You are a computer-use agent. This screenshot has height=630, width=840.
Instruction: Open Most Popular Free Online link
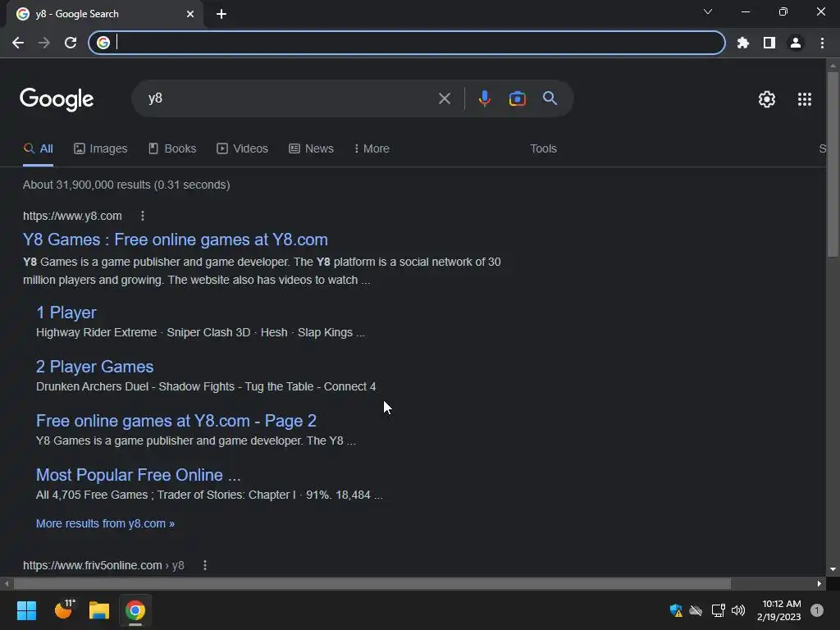click(138, 475)
